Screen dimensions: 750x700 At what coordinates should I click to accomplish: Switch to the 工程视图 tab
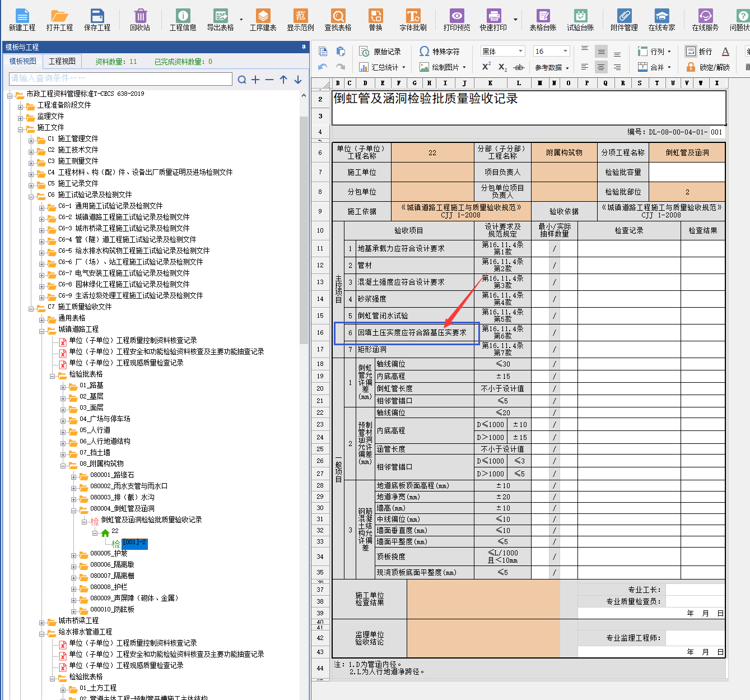(62, 61)
